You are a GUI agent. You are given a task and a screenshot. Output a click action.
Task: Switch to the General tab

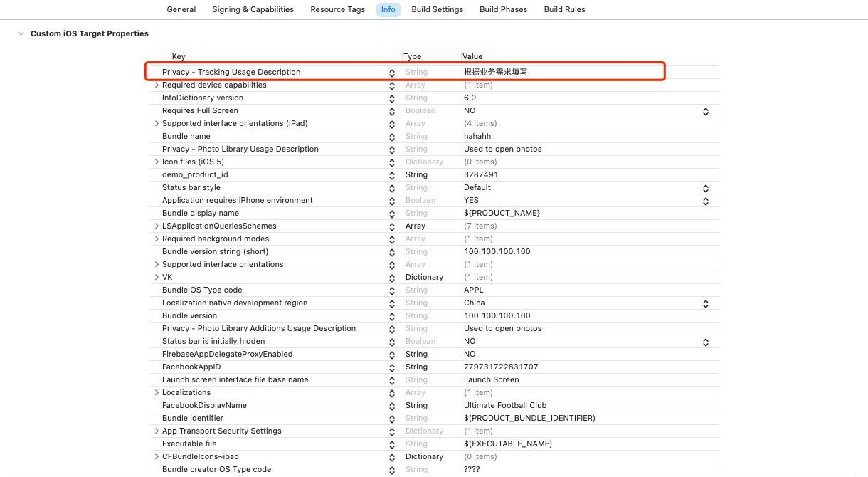point(181,9)
